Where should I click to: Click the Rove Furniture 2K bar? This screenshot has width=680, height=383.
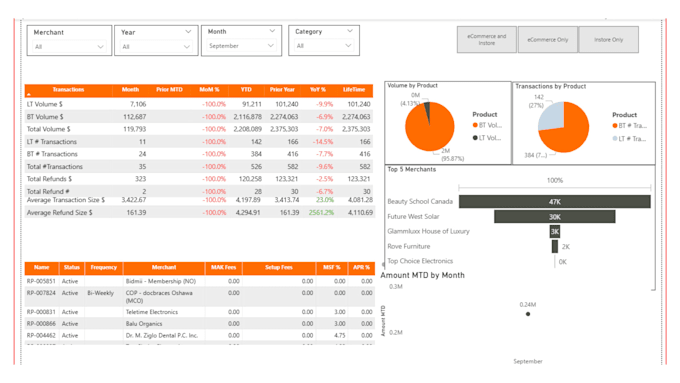click(555, 246)
